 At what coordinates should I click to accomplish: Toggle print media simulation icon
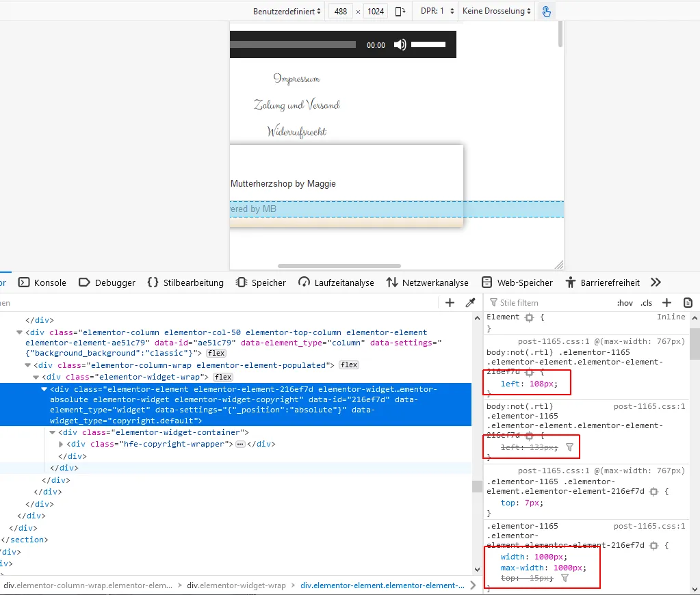[x=688, y=303]
